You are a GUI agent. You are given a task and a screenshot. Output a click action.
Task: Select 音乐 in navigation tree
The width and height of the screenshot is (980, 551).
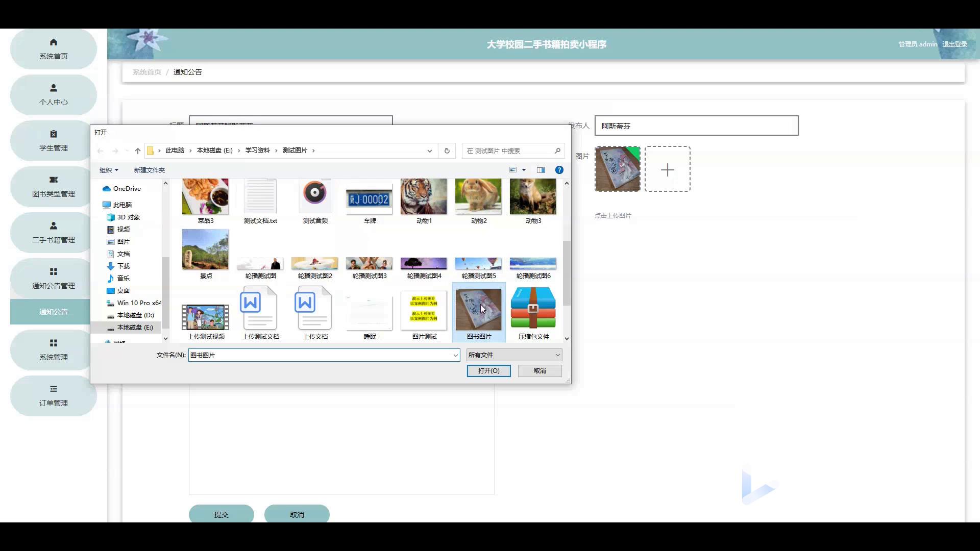118,278
